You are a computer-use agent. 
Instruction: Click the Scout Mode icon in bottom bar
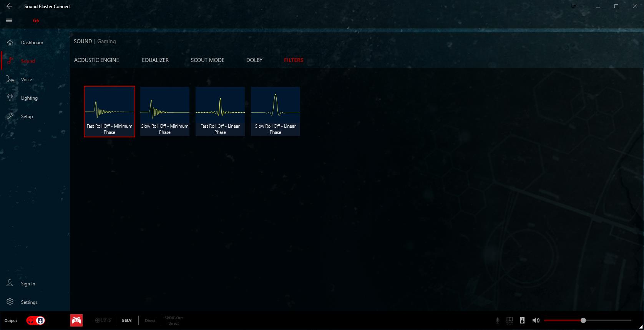[103, 320]
